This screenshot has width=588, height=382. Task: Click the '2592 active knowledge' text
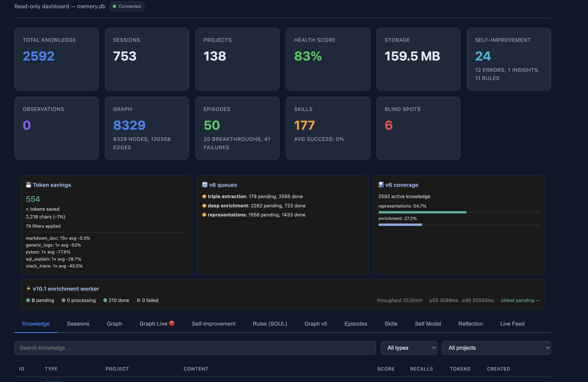point(404,197)
